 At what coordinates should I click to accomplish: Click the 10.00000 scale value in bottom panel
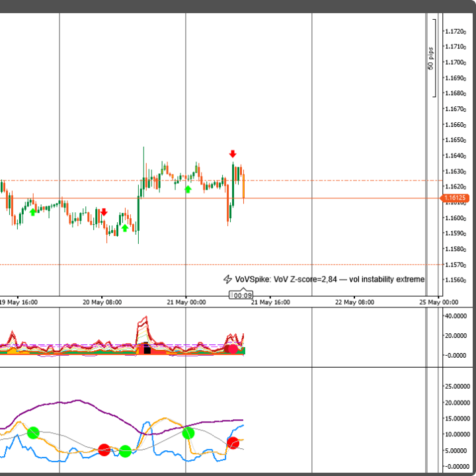pos(457,435)
